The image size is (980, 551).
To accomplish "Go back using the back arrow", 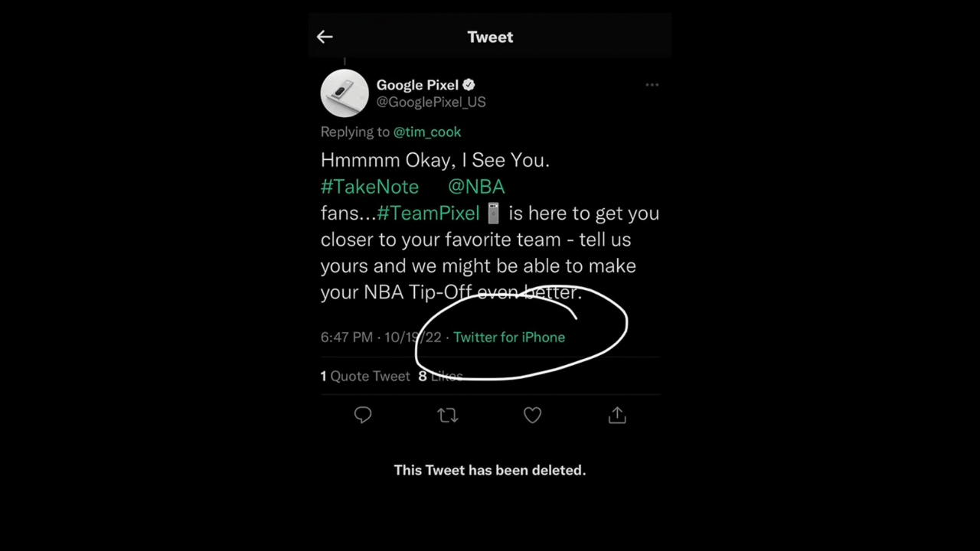I will click(325, 37).
